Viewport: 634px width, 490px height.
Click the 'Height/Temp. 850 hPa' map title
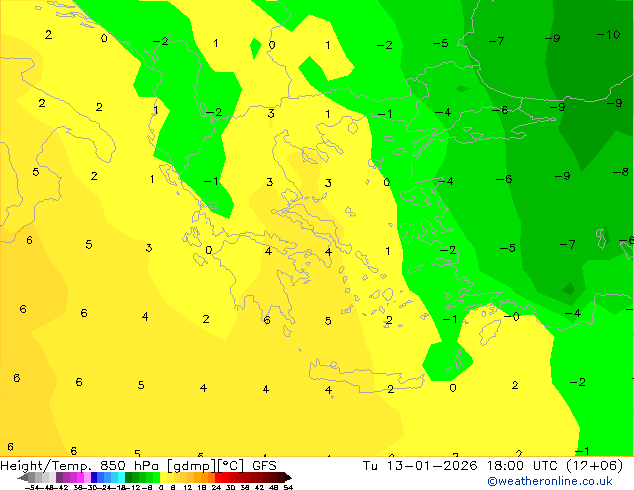[81, 466]
